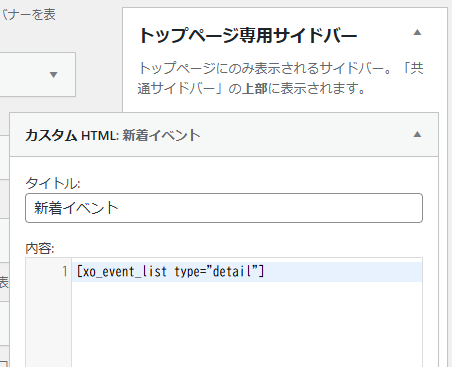
Task: Collapse the カスタム HTML: 新着イベント widget arrow
Action: pos(417,134)
